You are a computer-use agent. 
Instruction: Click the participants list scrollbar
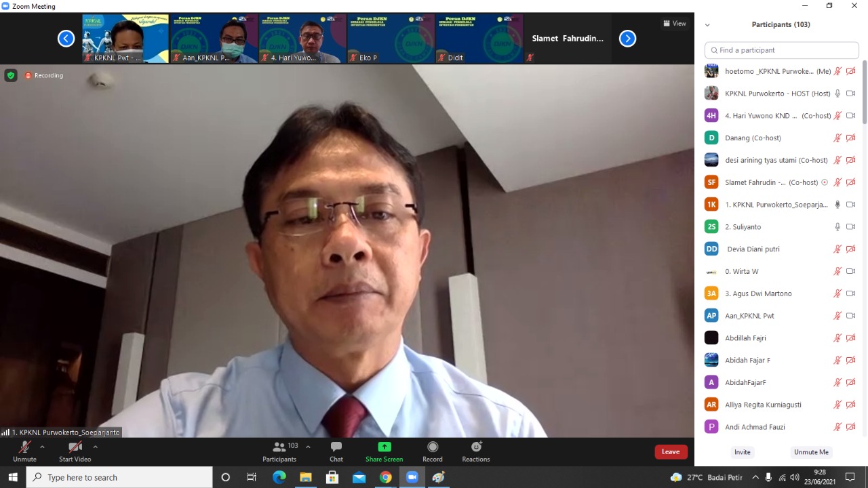[x=864, y=92]
